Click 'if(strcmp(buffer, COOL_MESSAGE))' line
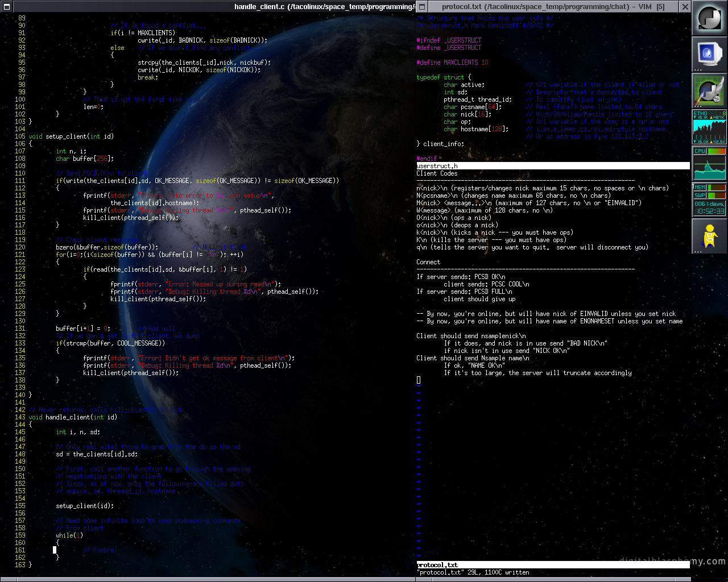The image size is (728, 582). coord(110,343)
